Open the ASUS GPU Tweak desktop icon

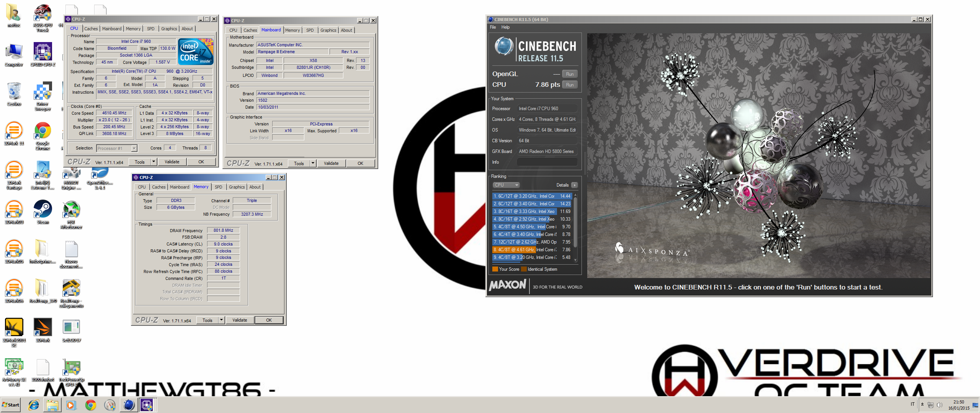click(42, 18)
